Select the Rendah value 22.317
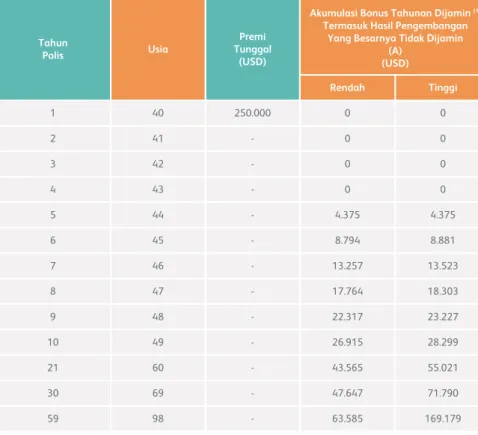 coord(347,317)
